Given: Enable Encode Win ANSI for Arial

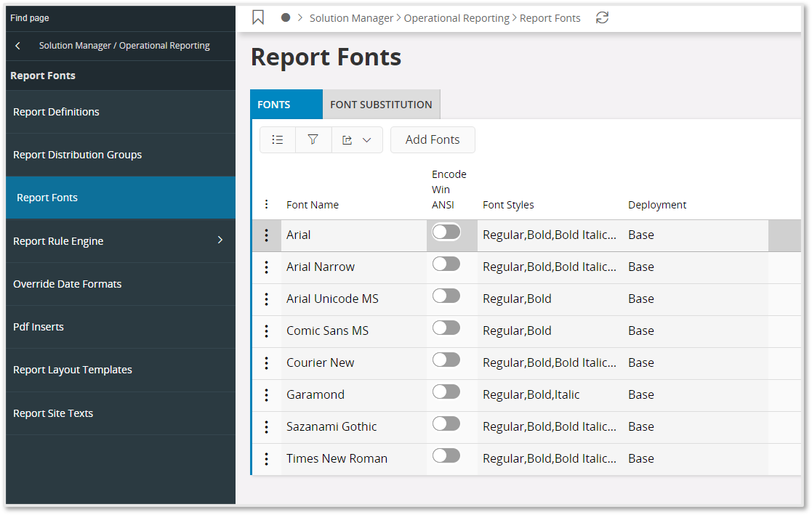Looking at the screenshot, I should [x=446, y=232].
